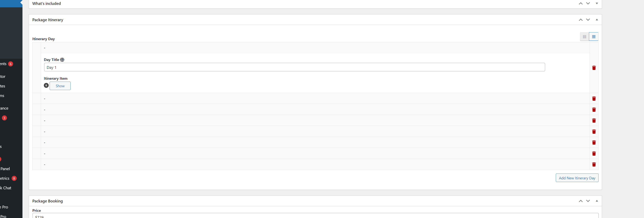Click the drag handle of the Day 1 row

click(37, 68)
